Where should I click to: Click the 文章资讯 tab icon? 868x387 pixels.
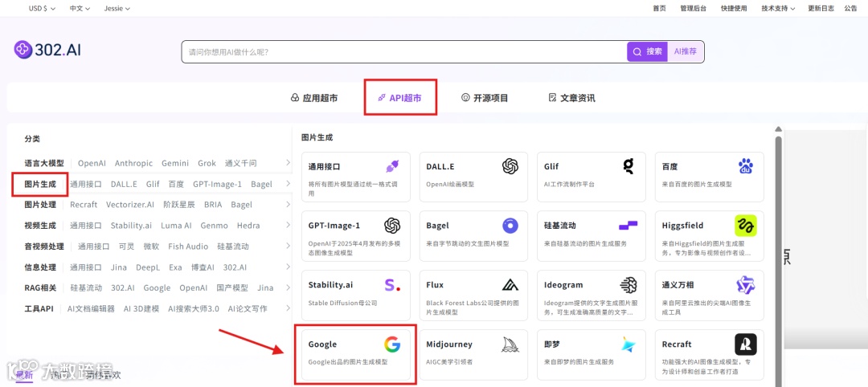(552, 98)
